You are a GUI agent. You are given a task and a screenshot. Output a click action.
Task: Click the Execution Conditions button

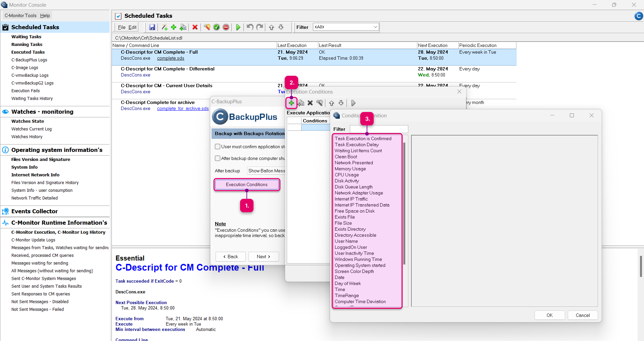247,184
